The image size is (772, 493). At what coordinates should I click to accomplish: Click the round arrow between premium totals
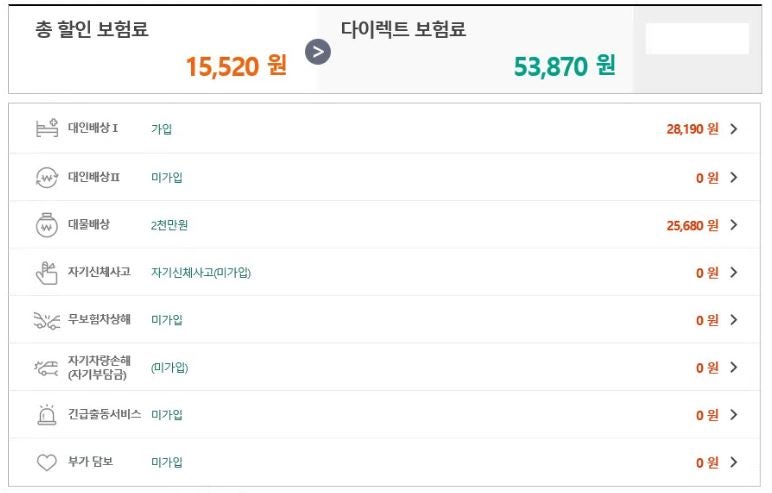[x=318, y=52]
